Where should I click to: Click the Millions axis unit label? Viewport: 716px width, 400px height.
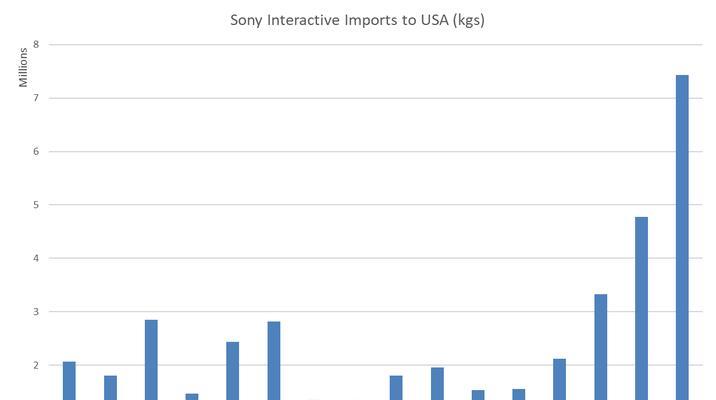pos(23,67)
